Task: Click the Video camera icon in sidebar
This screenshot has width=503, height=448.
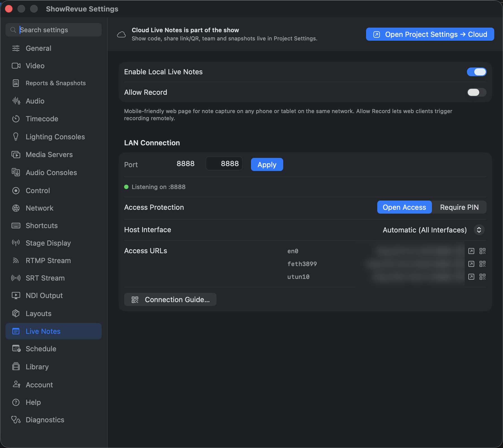Action: [x=16, y=66]
